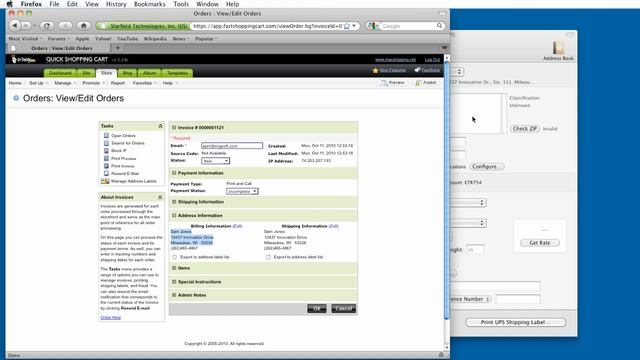Screen dimensions: 640x360
Task: Click the Configure button in shipping window
Action: [x=487, y=167]
